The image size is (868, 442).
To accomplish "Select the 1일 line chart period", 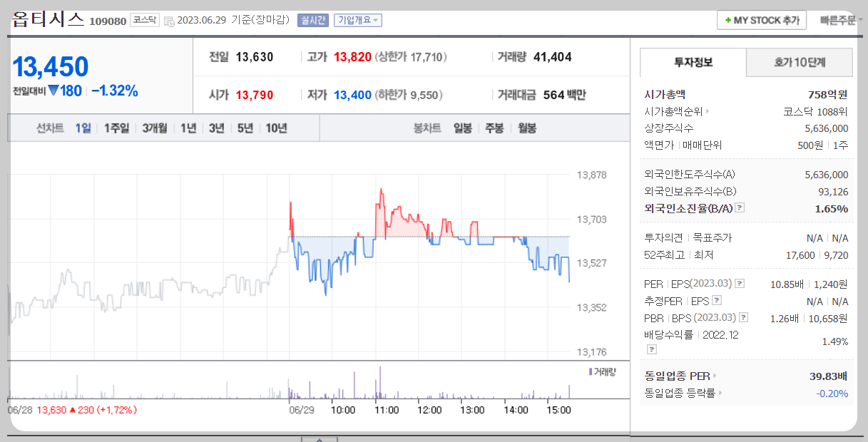I will pyautogui.click(x=83, y=128).
